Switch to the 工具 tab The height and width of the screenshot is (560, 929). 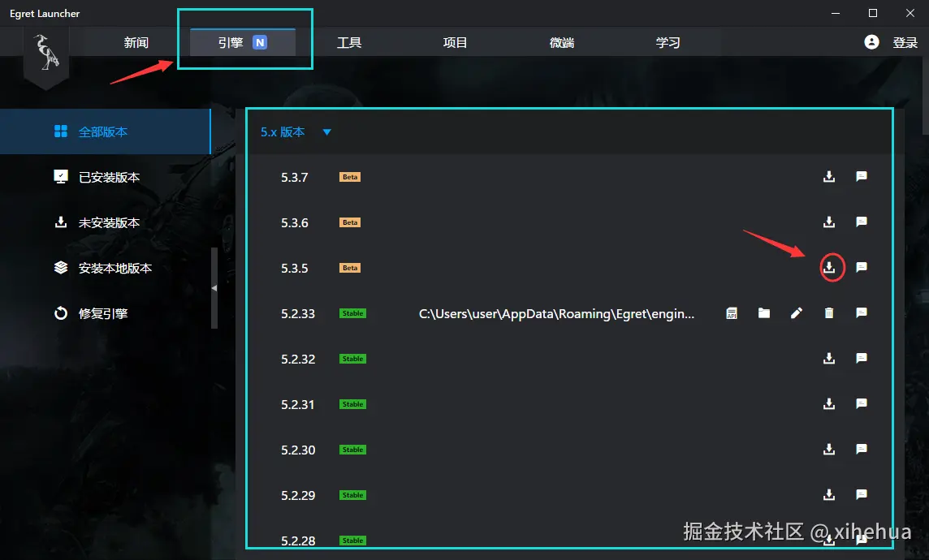[349, 43]
